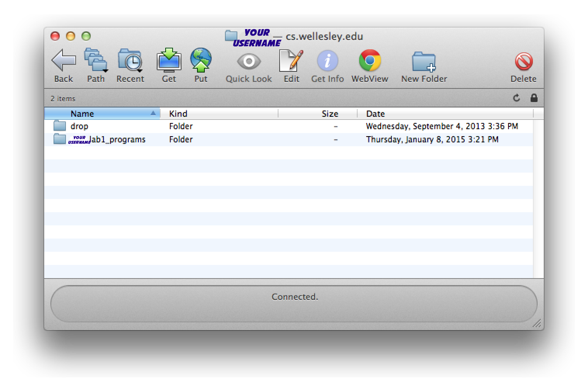Open Get Info for selection
The image size is (588, 391).
coord(327,61)
